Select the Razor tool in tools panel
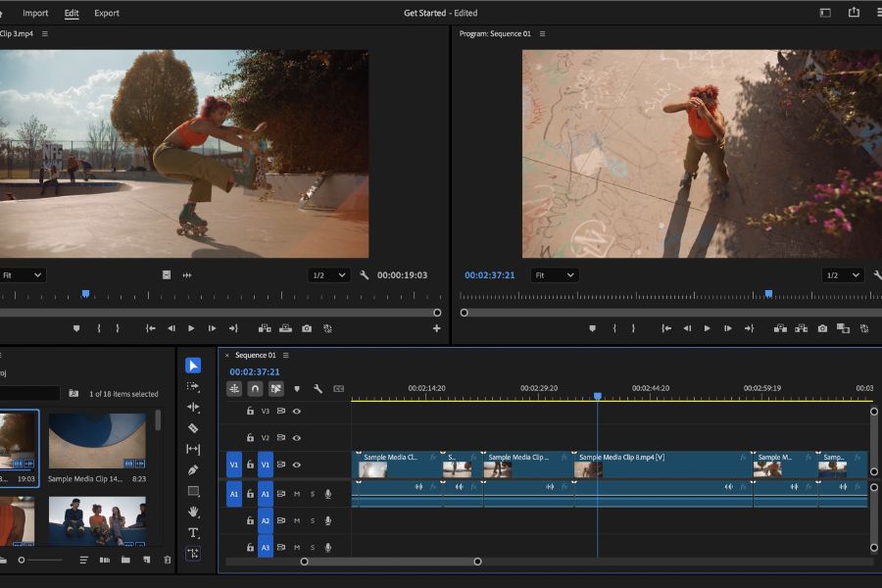The width and height of the screenshot is (882, 588). coord(193,428)
